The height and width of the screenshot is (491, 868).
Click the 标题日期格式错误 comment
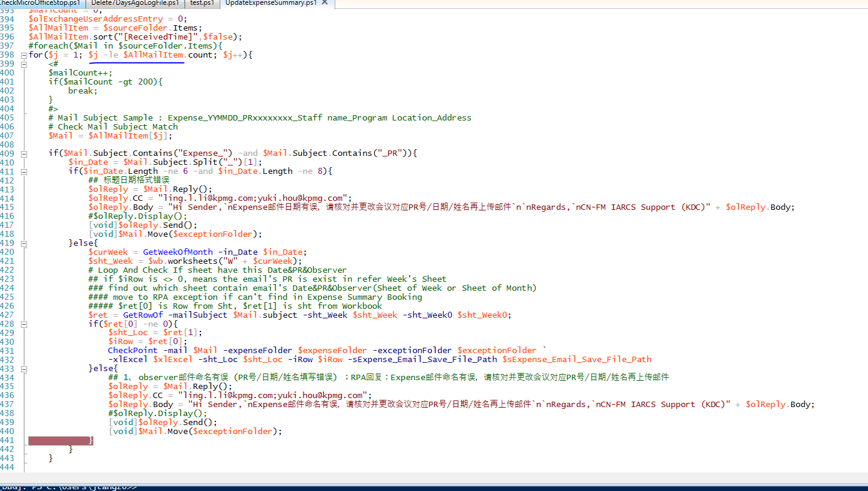[x=129, y=180]
